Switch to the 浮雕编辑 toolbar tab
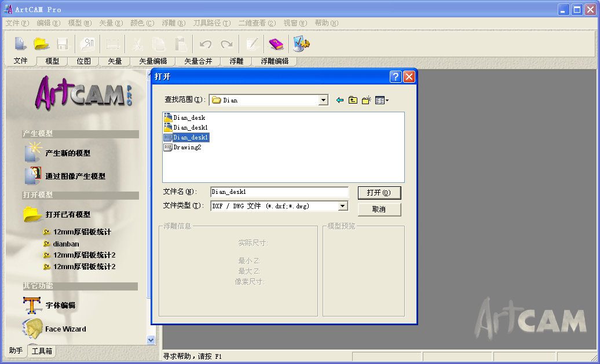This screenshot has width=600, height=364. click(275, 61)
